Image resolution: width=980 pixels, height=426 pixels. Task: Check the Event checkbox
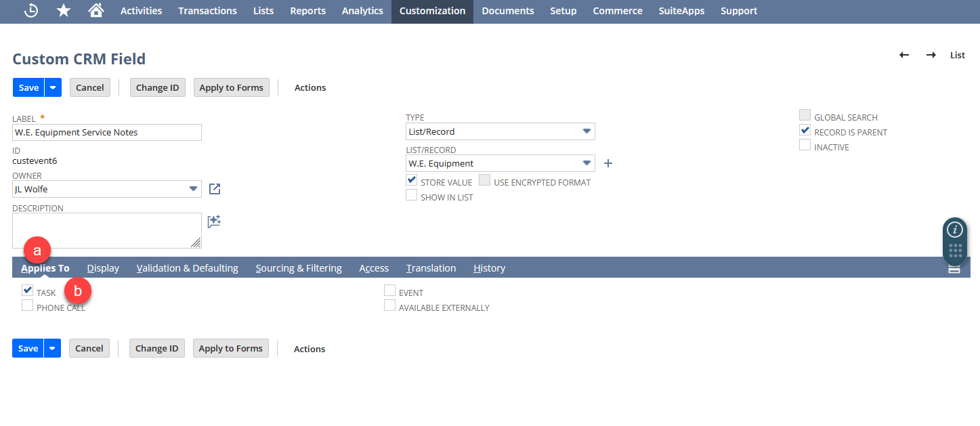[x=389, y=291]
